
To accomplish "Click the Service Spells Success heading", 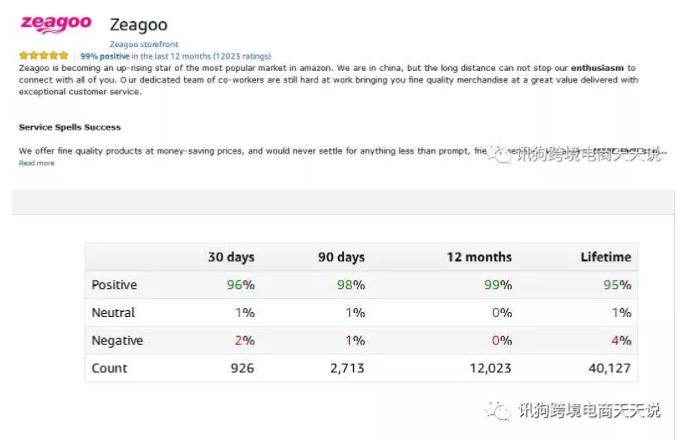I will pos(70,127).
